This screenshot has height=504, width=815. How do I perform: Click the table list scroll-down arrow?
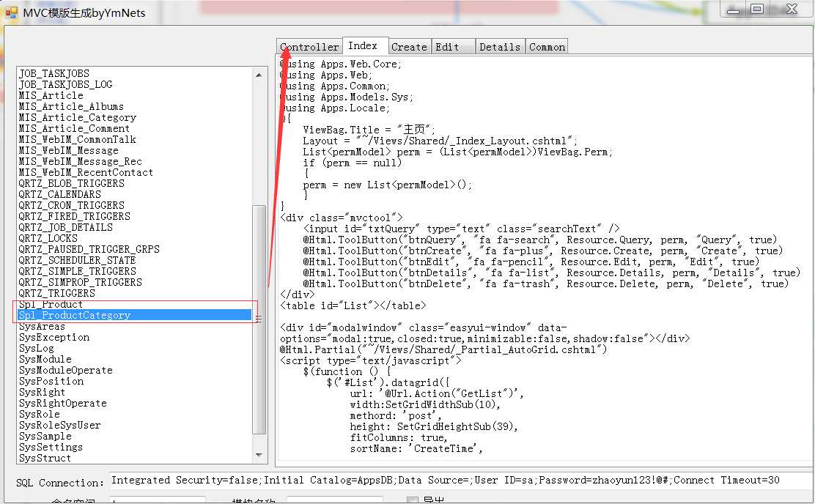pos(259,455)
